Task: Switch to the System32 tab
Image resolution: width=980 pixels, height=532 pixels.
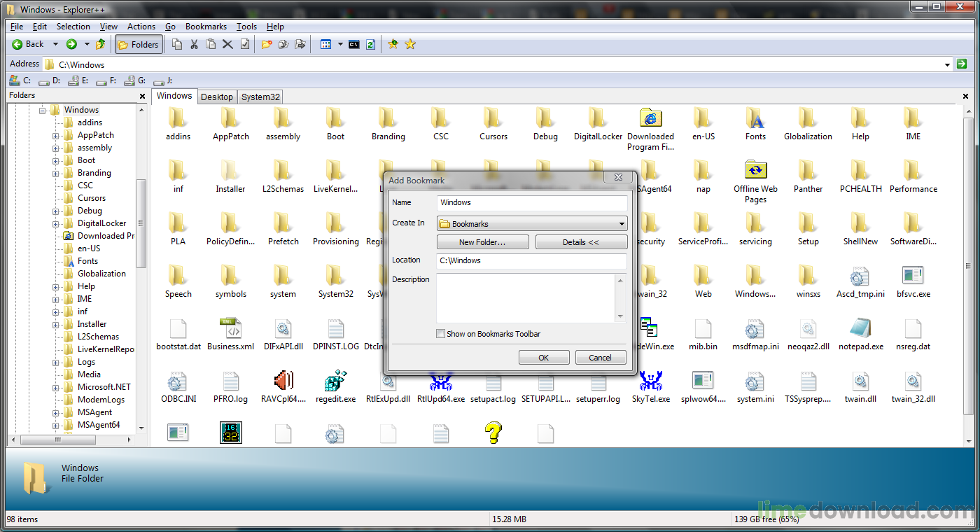Action: tap(260, 97)
